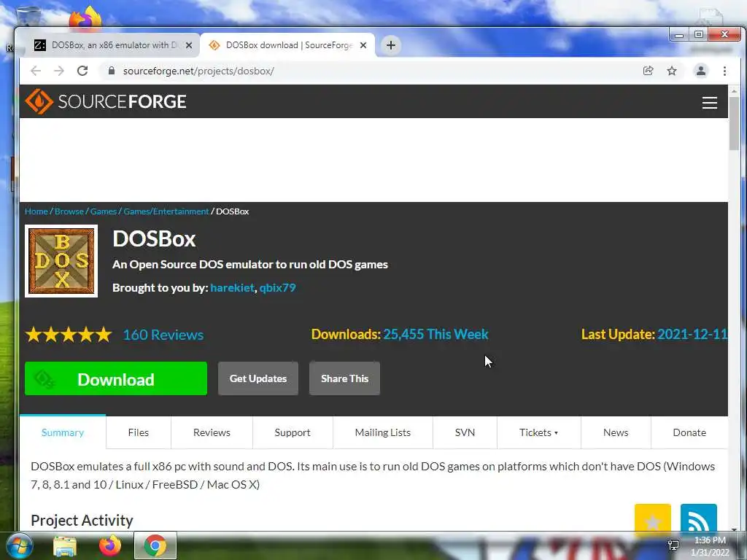Click the Browse breadcrumb link
747x560 pixels.
click(69, 211)
